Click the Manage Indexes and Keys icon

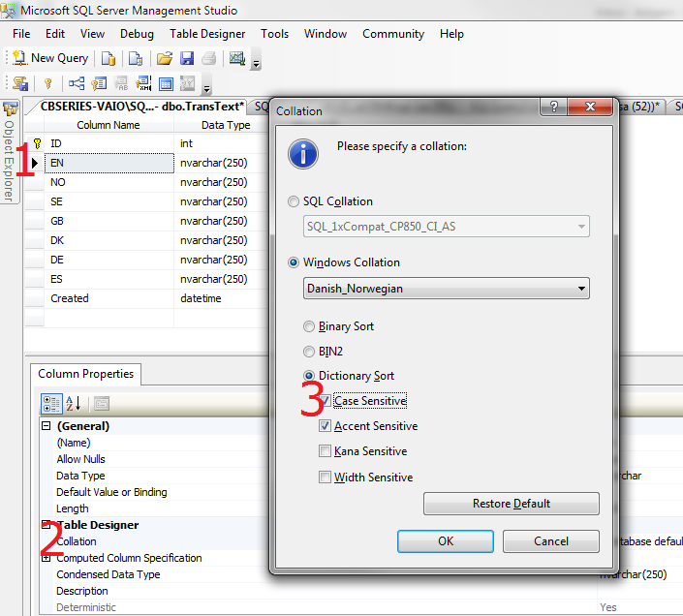point(99,83)
